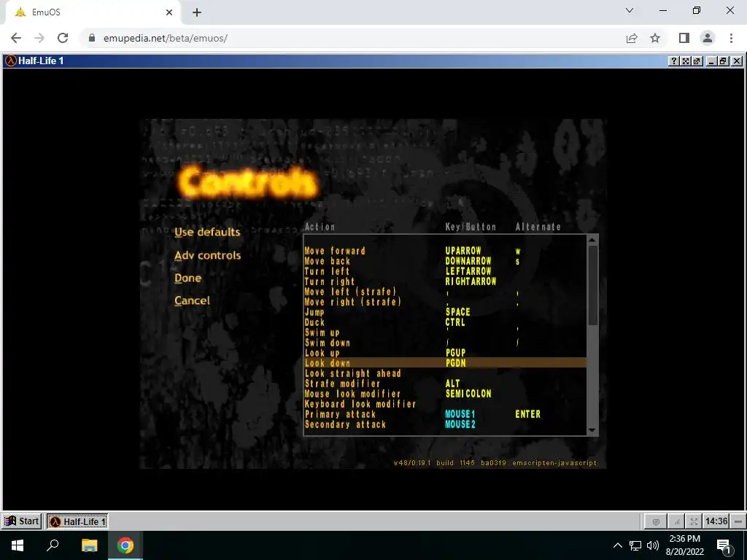The image size is (747, 560).
Task: Select Primary attack action row
Action: [445, 414]
